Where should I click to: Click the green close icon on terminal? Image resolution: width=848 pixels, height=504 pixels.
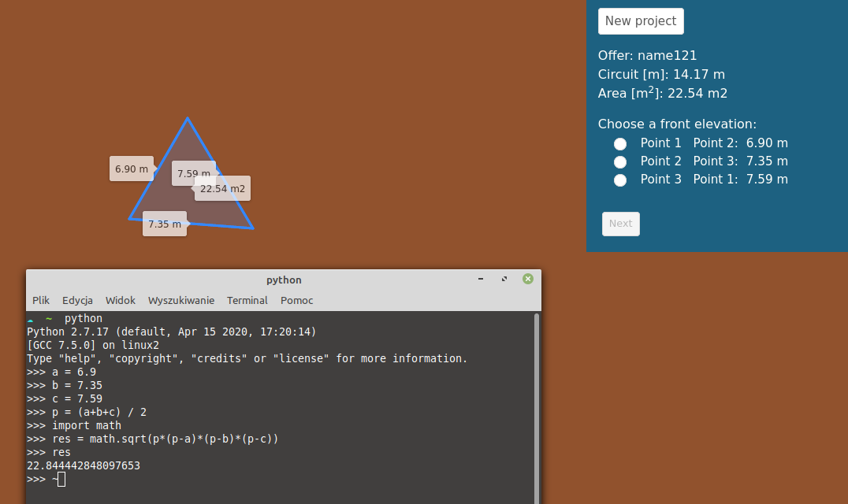527,278
